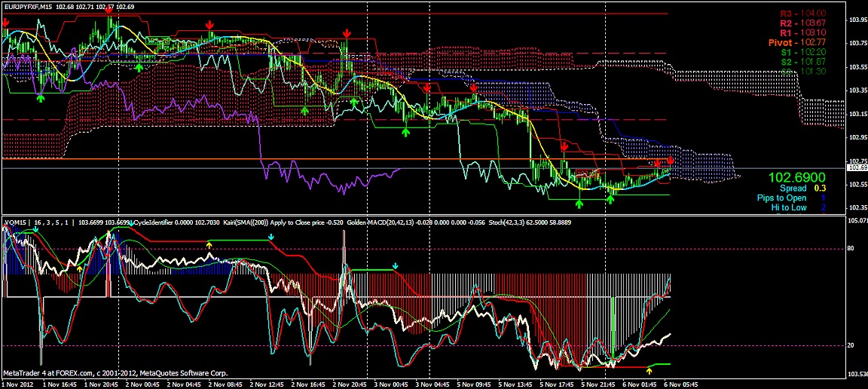Select the VQM15 indicator window label

15,222
